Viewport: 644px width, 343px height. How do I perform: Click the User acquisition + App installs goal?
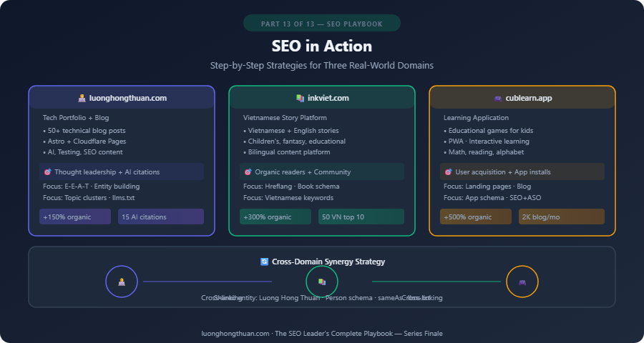pos(522,171)
